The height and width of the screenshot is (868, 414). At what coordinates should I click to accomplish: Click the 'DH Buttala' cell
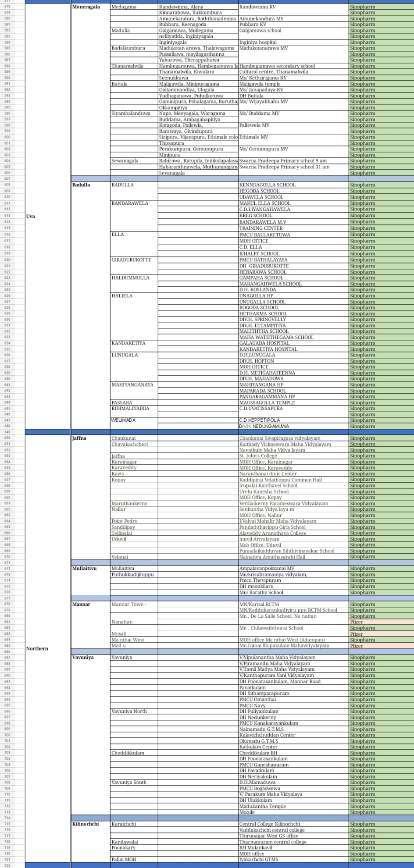tap(293, 96)
